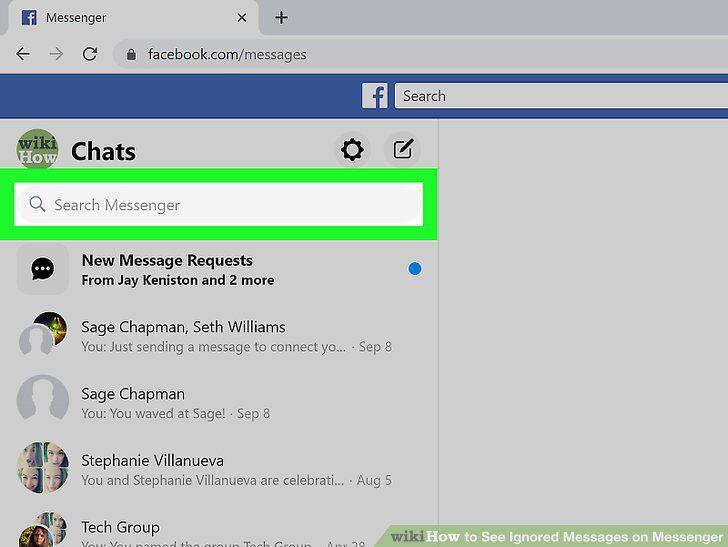
Task: Open the wikiHow profile picture
Action: 38,149
